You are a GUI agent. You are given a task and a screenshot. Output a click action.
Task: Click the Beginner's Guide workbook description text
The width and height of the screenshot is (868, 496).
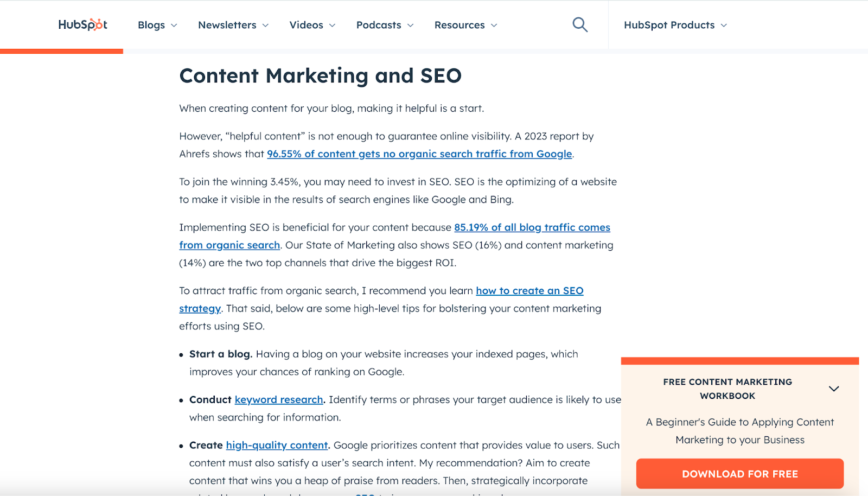pyautogui.click(x=739, y=431)
